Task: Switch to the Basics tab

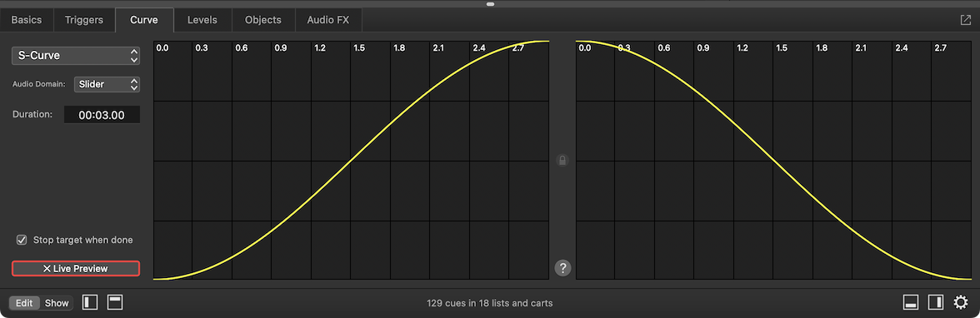Action: tap(27, 20)
